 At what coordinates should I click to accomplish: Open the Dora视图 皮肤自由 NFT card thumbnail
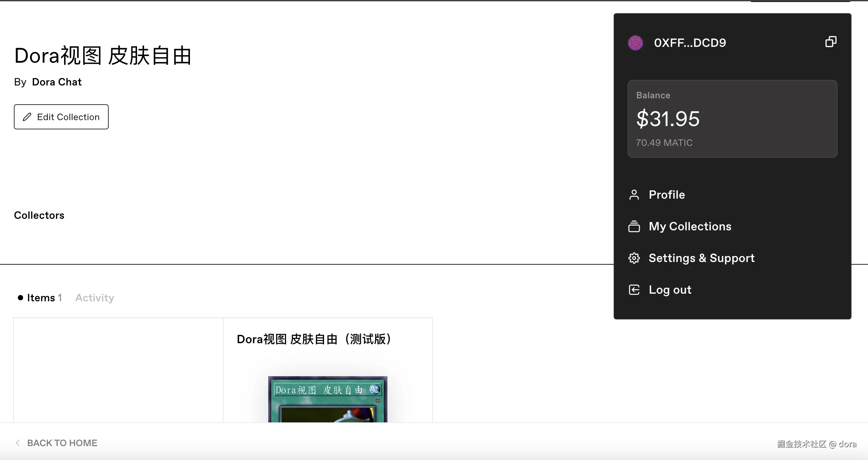[327, 401]
